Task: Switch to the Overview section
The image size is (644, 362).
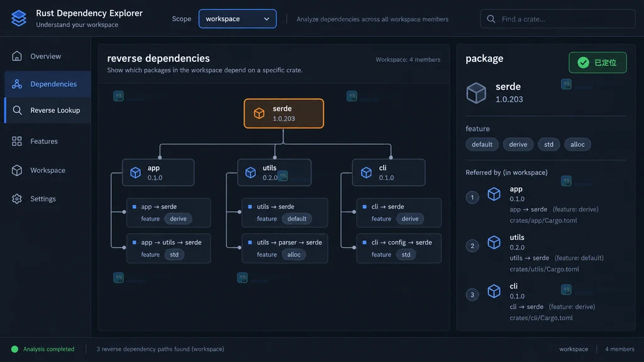Action: [48, 56]
